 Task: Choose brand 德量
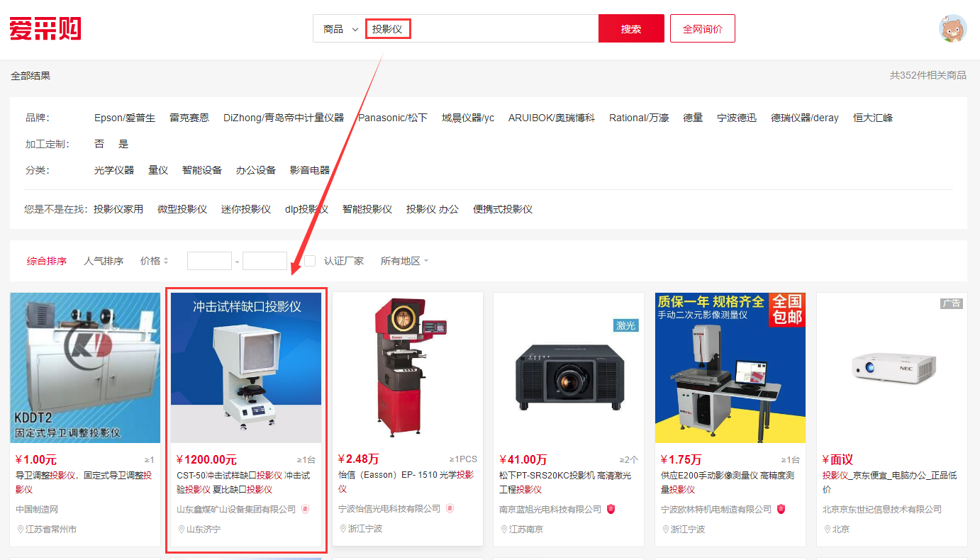pyautogui.click(x=693, y=118)
